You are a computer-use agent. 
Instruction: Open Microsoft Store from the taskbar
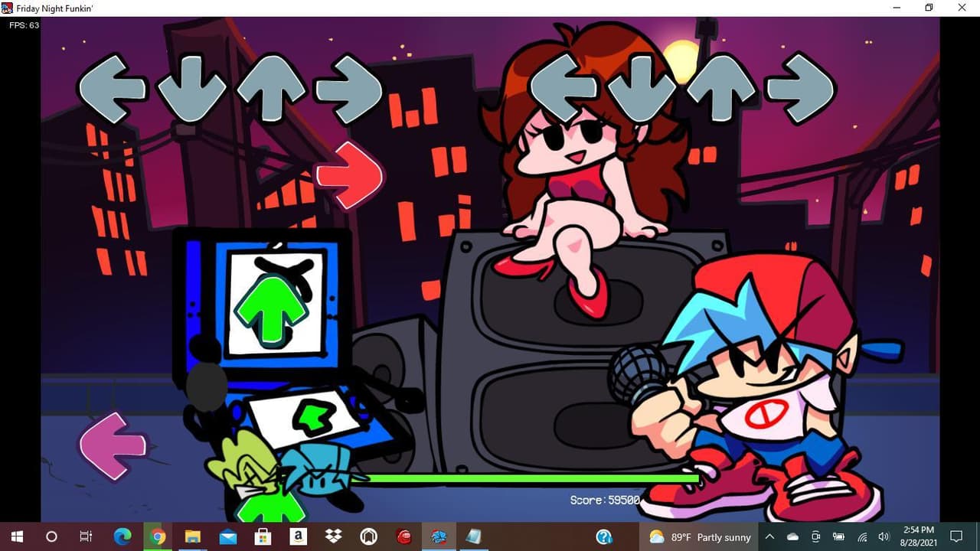(x=263, y=536)
